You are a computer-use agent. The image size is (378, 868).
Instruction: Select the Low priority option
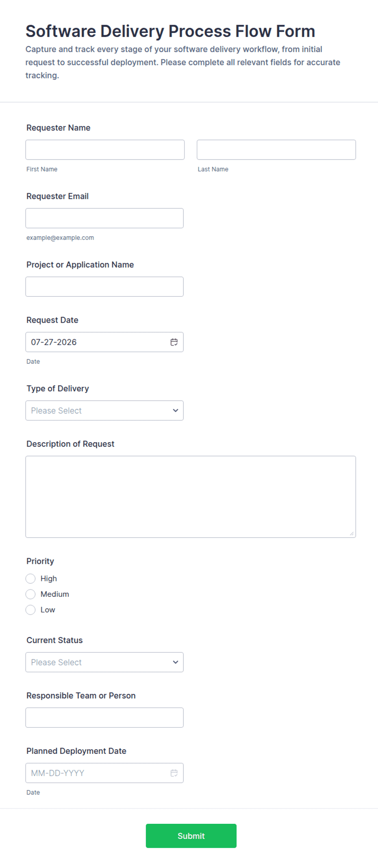click(30, 610)
